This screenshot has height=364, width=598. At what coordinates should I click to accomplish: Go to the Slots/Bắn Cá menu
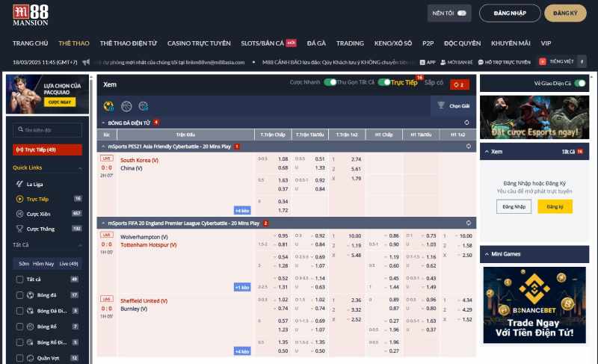pyautogui.click(x=262, y=43)
